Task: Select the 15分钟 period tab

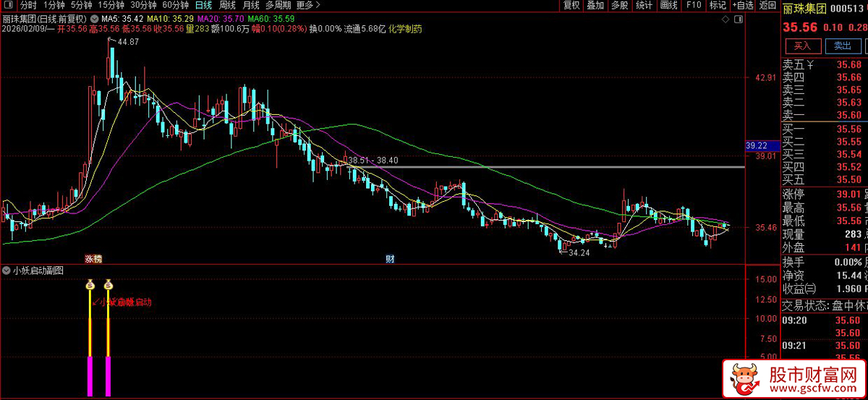Action: (x=111, y=5)
